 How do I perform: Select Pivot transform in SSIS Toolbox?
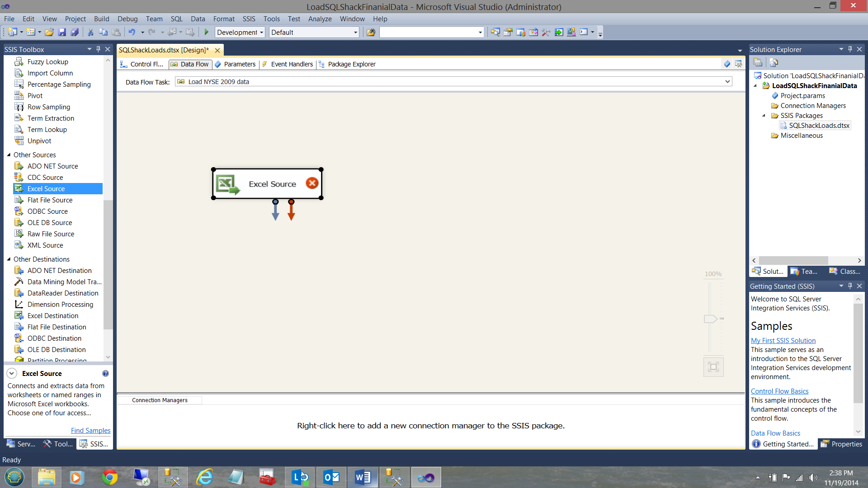(35, 96)
